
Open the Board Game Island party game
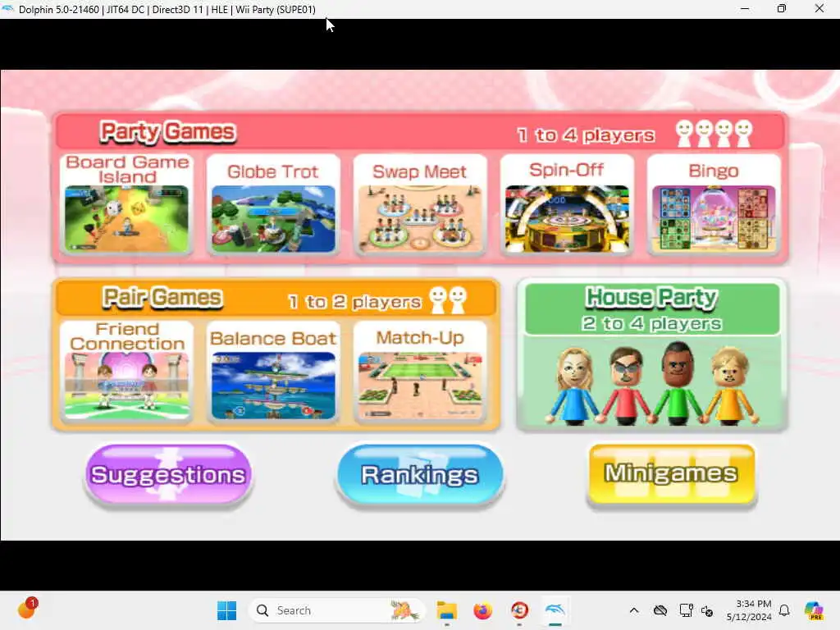pos(127,203)
